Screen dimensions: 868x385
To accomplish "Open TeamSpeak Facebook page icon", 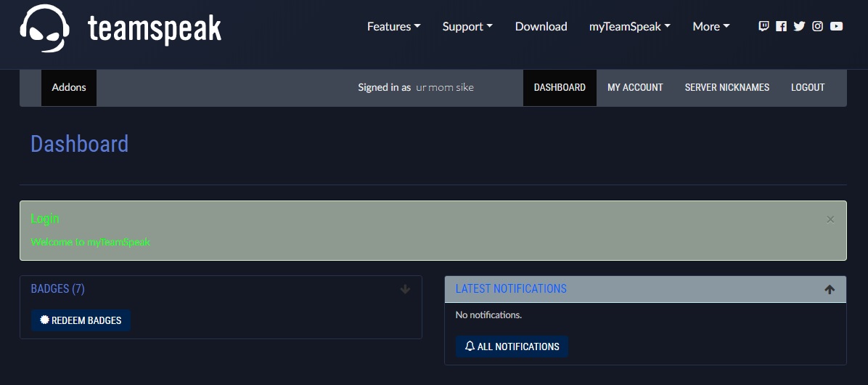I will click(x=781, y=26).
